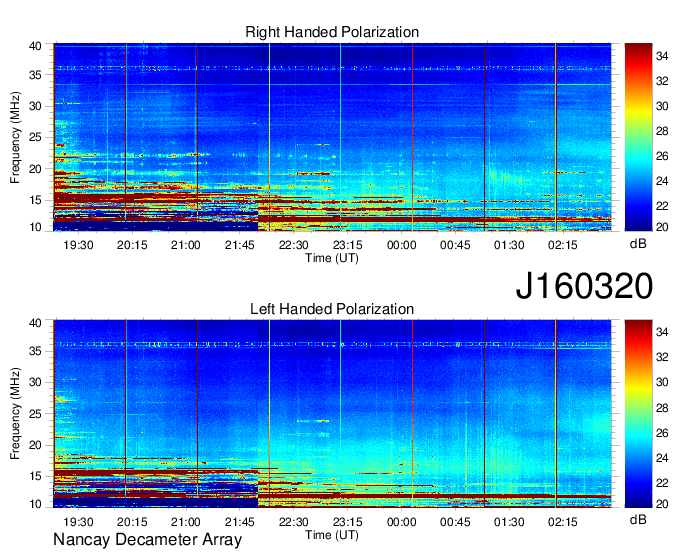Click the 20:15 time tick under left-handed plot
Image resolution: width=680 pixels, height=552 pixels.
click(132, 522)
